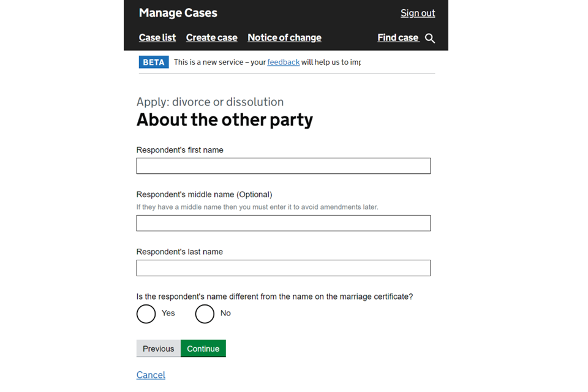Click the Manage Cases header title
588x392 pixels.
[x=178, y=13]
